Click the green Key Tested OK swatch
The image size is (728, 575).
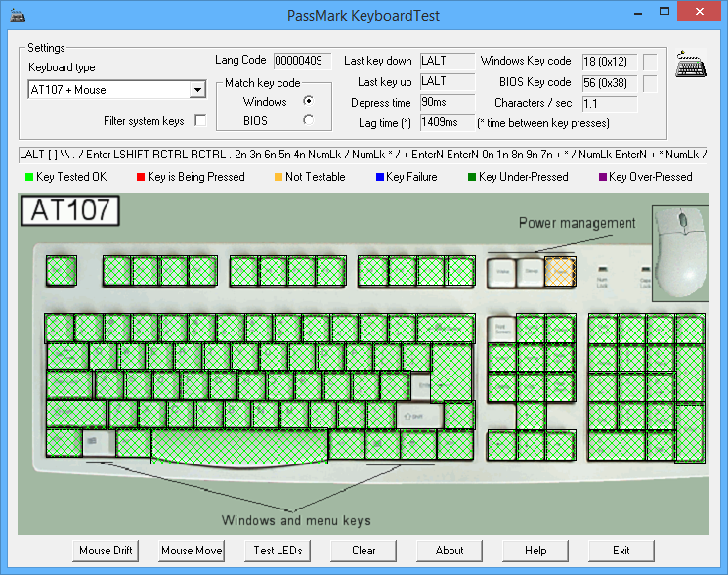coord(29,177)
